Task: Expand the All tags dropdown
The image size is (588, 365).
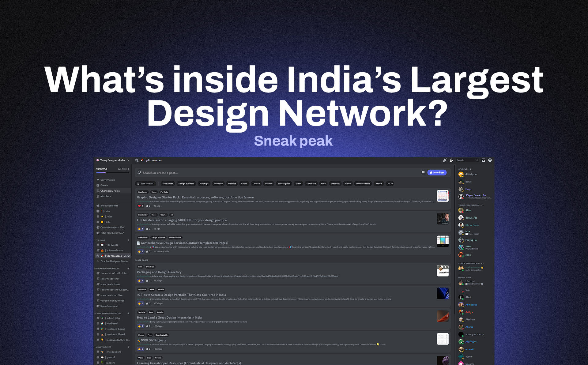Action: pos(390,184)
